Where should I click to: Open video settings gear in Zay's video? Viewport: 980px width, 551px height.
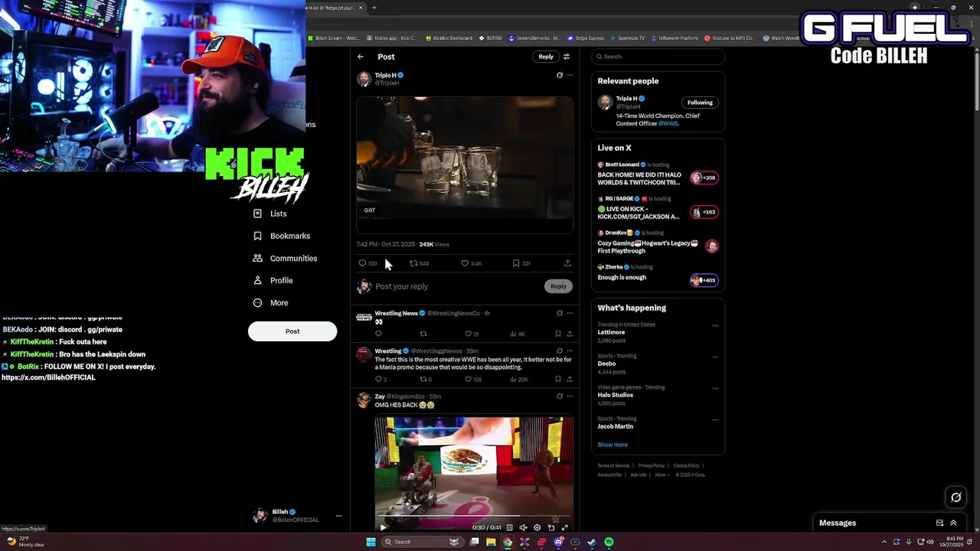[537, 527]
